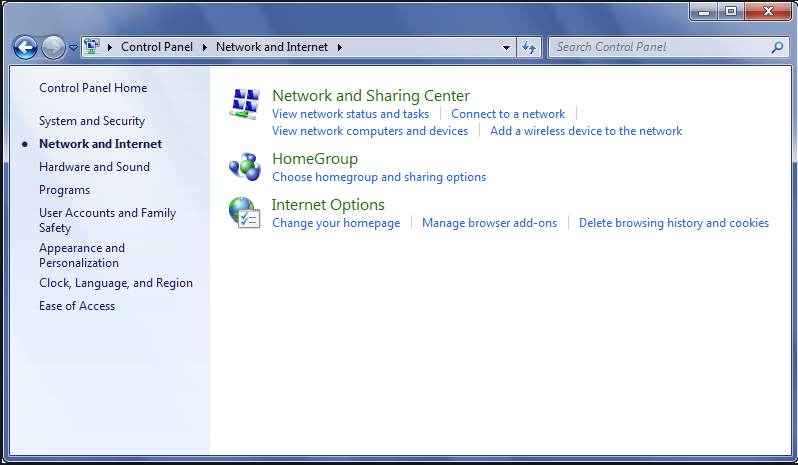This screenshot has height=465, width=798.
Task: Click the Control Panel icon in address bar
Action: pos(92,47)
